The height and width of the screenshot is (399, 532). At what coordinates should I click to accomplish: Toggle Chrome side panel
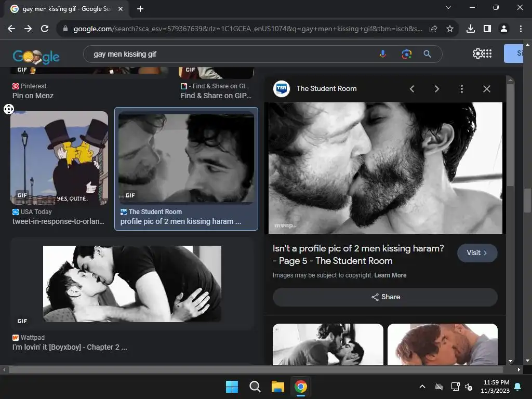[487, 29]
